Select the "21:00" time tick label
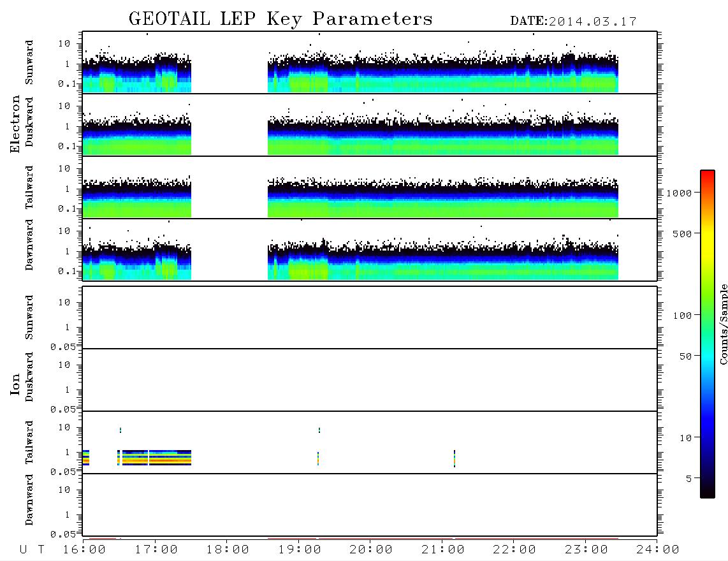The height and width of the screenshot is (561, 728). pos(443,550)
